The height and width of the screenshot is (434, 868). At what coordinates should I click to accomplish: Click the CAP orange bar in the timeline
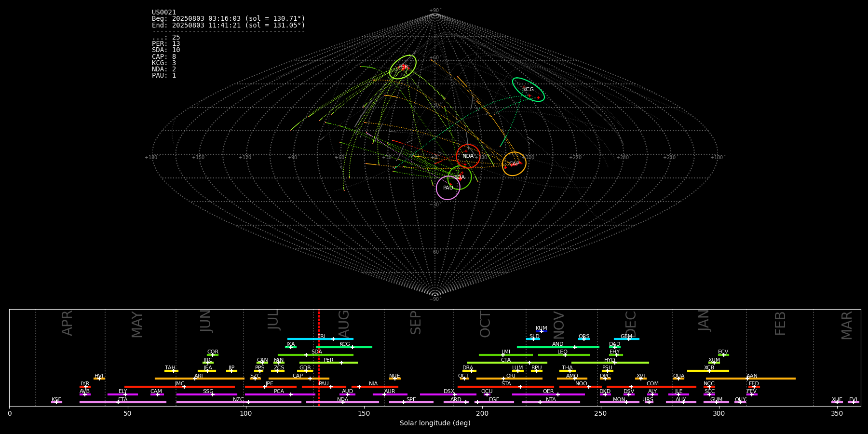tap(299, 378)
